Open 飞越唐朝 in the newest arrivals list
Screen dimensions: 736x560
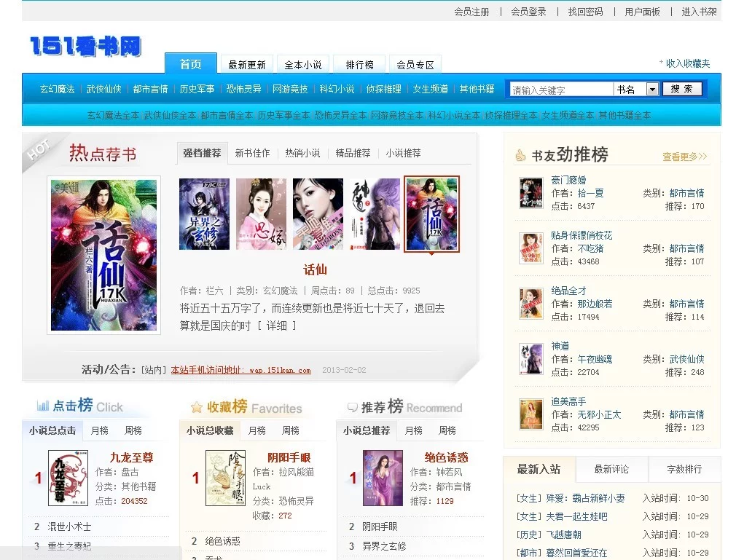[x=563, y=535]
